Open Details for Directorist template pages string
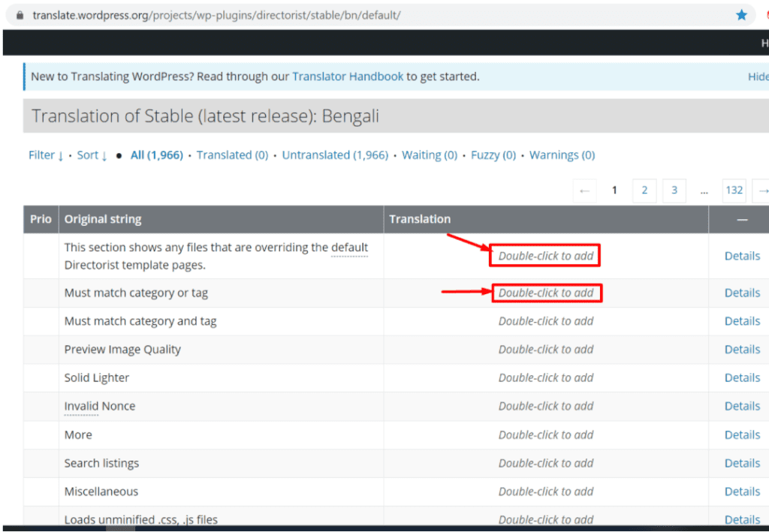The width and height of the screenshot is (769, 532). click(742, 256)
